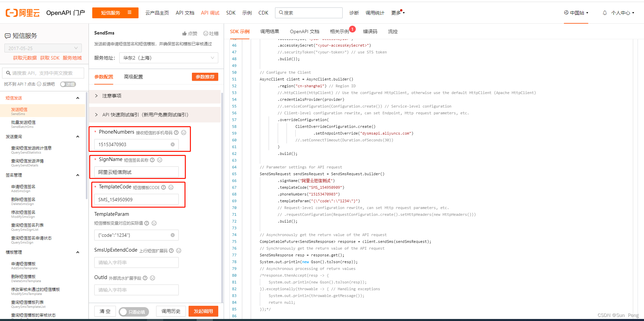Focus the top 搜索 search box
This screenshot has width=644, height=321.
coord(309,13)
